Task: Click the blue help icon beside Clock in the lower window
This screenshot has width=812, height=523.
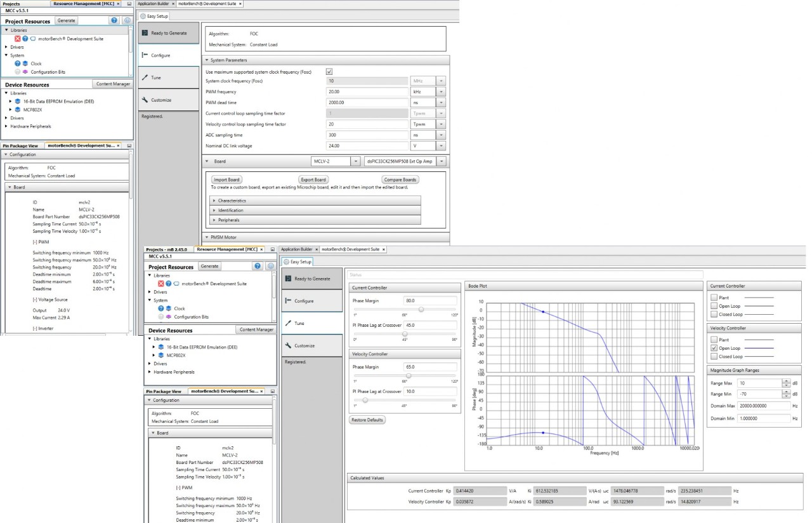Action: click(160, 308)
